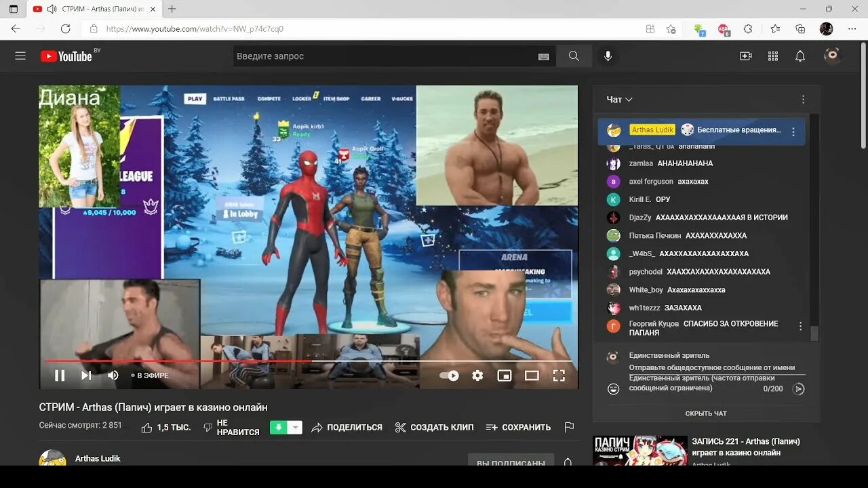
Task: Open options for Георгий Куцов message
Action: tap(800, 326)
